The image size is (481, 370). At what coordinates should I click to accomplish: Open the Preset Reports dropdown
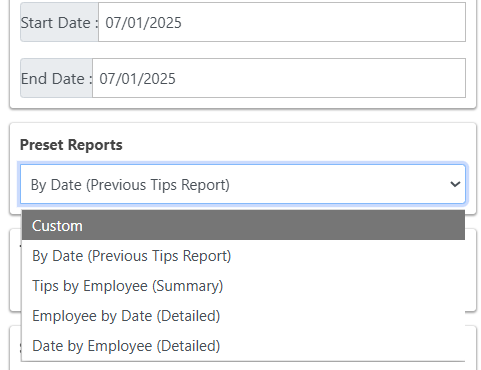coord(243,184)
